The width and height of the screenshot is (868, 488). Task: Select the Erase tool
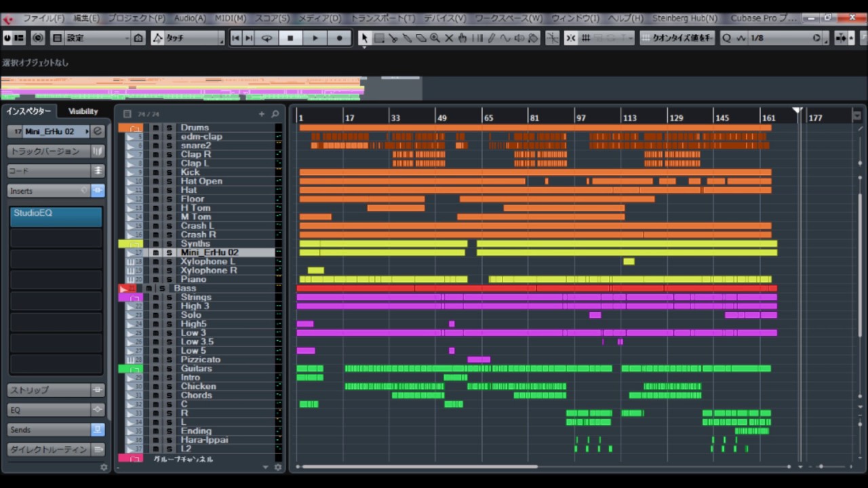pyautogui.click(x=420, y=39)
